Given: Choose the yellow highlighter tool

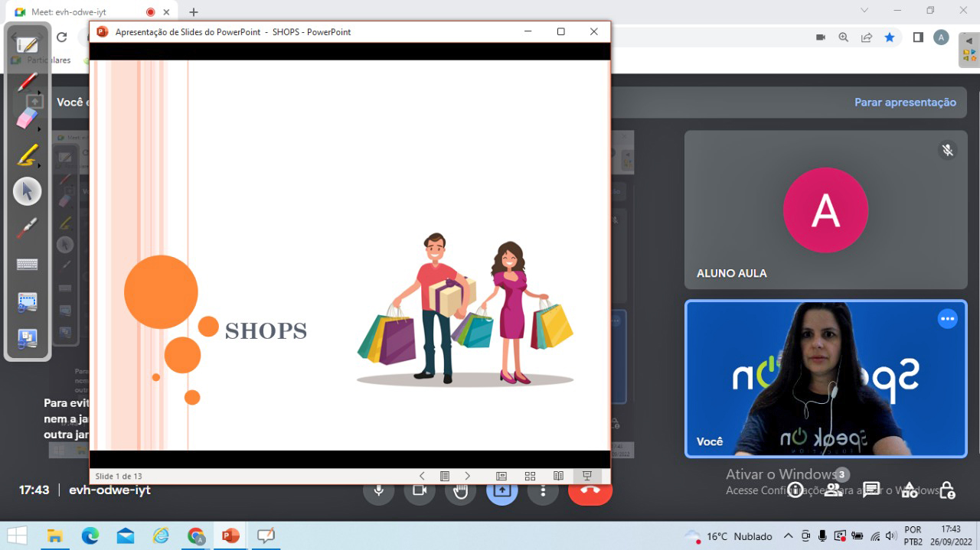Looking at the screenshot, I should click(27, 155).
